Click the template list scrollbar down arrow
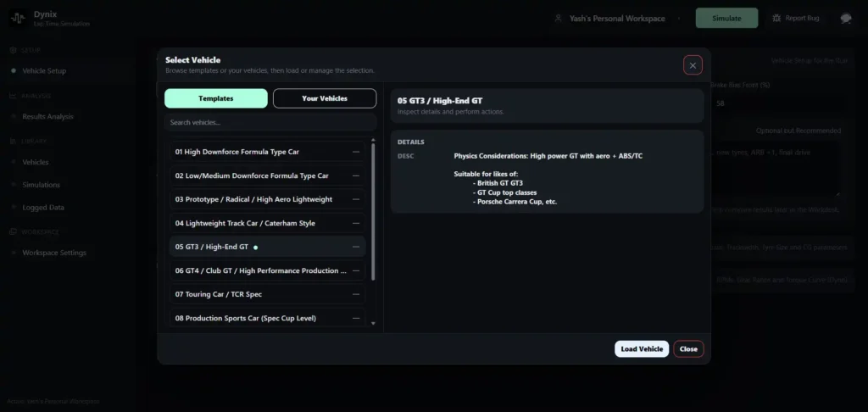The image size is (868, 412). click(x=373, y=323)
